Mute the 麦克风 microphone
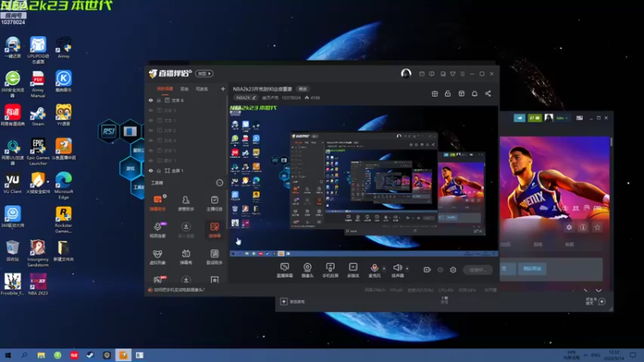This screenshot has height=362, width=644. click(374, 270)
